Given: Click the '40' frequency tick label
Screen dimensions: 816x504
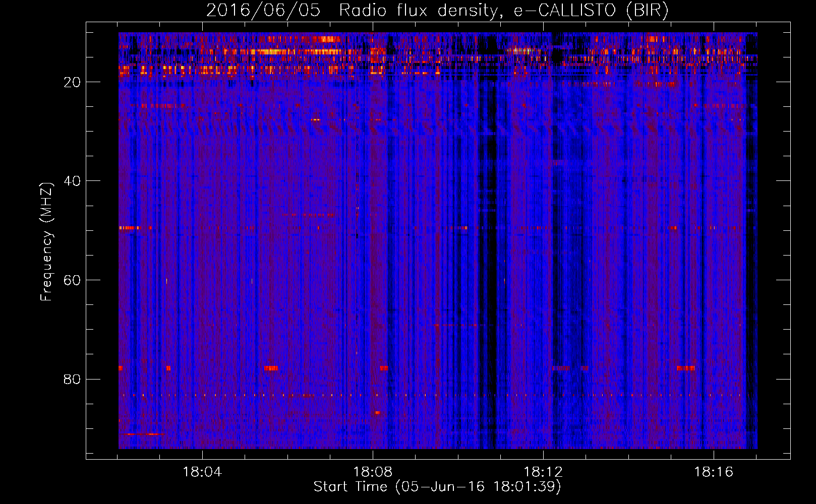Looking at the screenshot, I should pos(72,181).
